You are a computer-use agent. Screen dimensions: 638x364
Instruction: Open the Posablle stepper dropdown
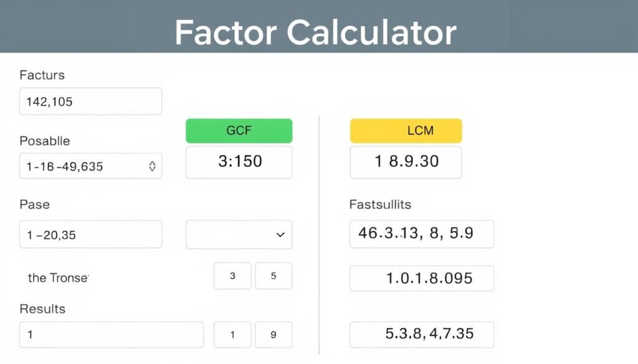pyautogui.click(x=90, y=166)
